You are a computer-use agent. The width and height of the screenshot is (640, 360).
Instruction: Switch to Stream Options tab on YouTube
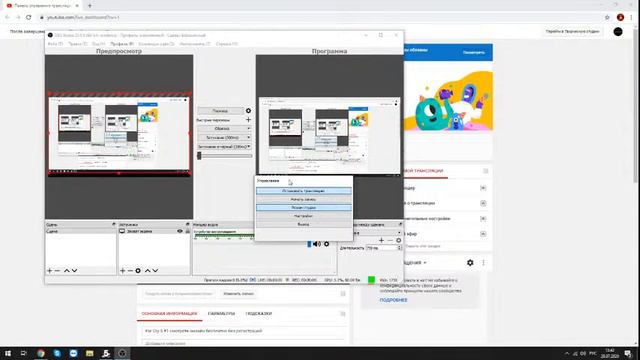(x=221, y=313)
